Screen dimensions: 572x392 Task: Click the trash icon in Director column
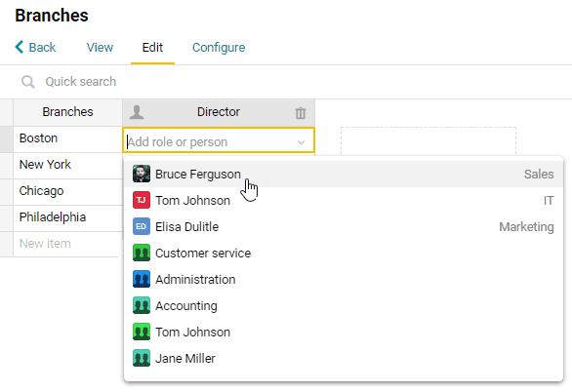(301, 112)
